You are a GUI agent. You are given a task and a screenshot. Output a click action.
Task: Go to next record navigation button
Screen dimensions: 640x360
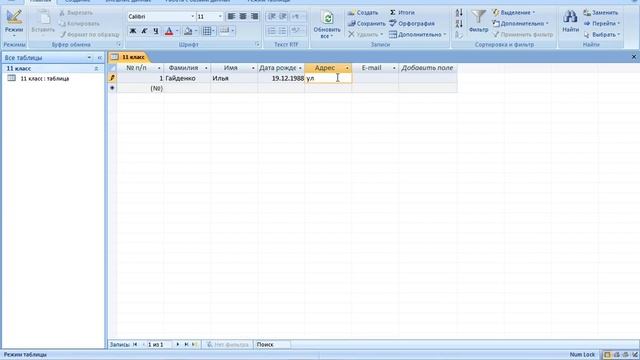tap(178, 345)
